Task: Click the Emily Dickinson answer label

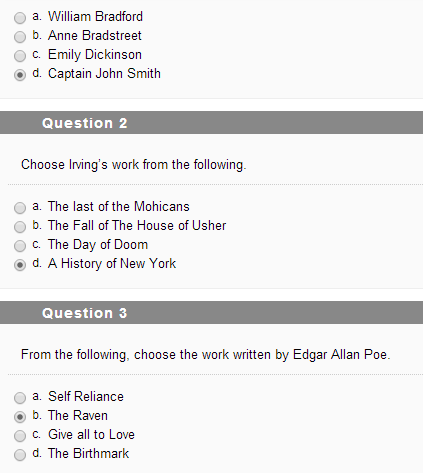Action: (95, 55)
